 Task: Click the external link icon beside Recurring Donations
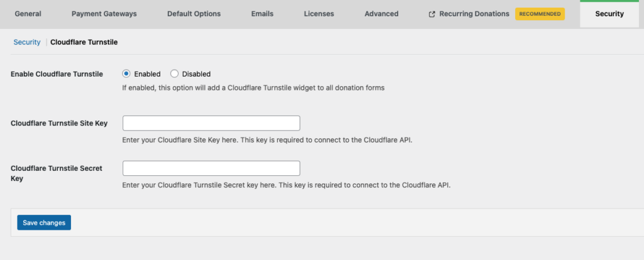[432, 14]
